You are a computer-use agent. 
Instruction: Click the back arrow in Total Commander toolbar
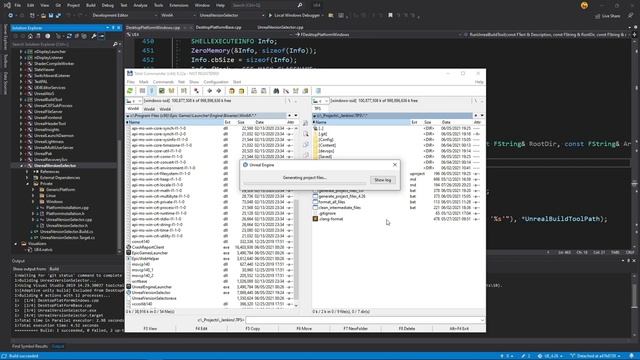point(209,91)
